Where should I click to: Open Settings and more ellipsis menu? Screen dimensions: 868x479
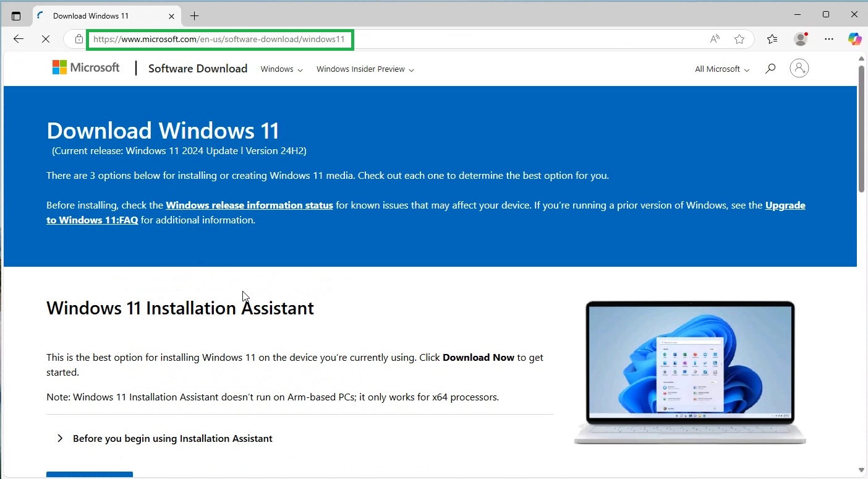click(x=829, y=39)
